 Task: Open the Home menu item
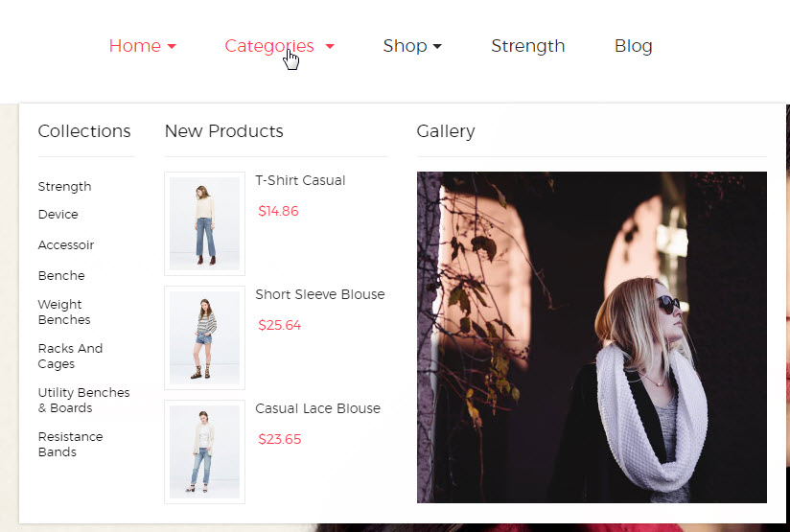point(134,46)
